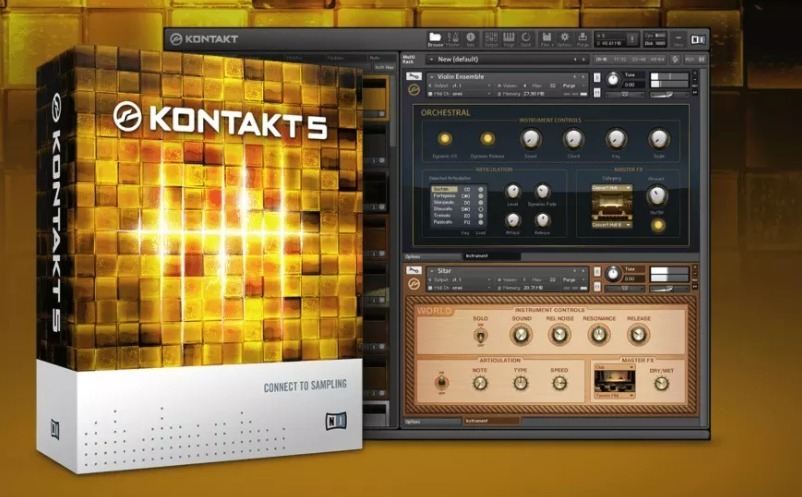Toggle Master FX On/Off light in Orchestral
Screen dimensions: 802x497
point(658,225)
